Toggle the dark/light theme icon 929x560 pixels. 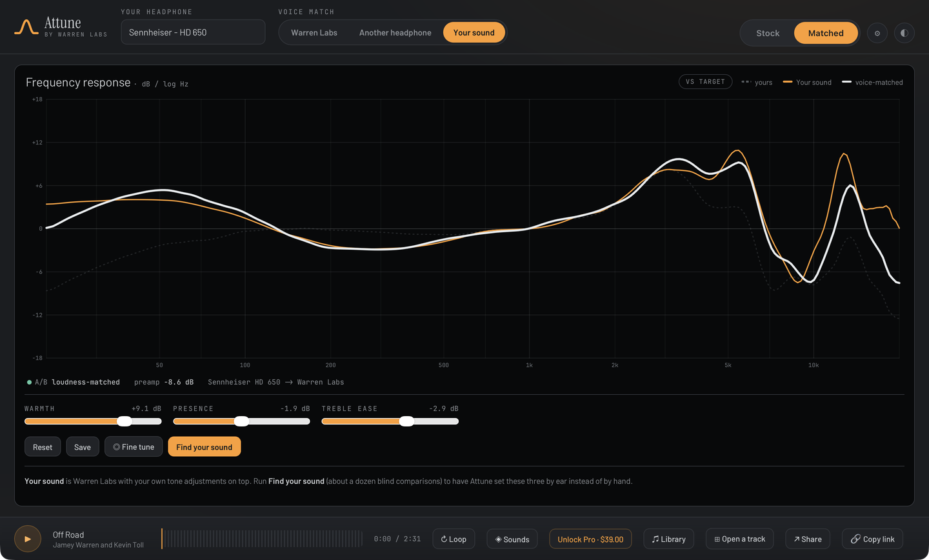(x=904, y=33)
